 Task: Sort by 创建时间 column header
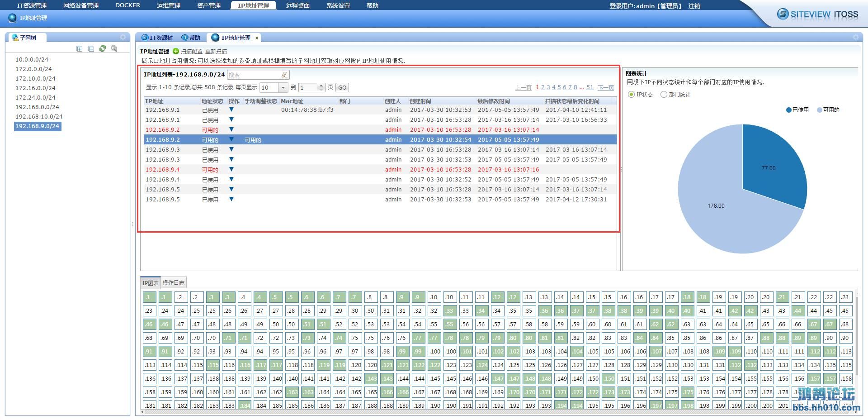click(x=420, y=101)
